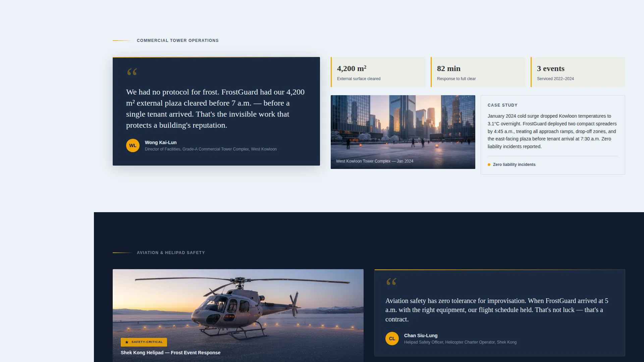Click the name Chan Siu-Lung
The height and width of the screenshot is (362, 644).
[x=421, y=336]
